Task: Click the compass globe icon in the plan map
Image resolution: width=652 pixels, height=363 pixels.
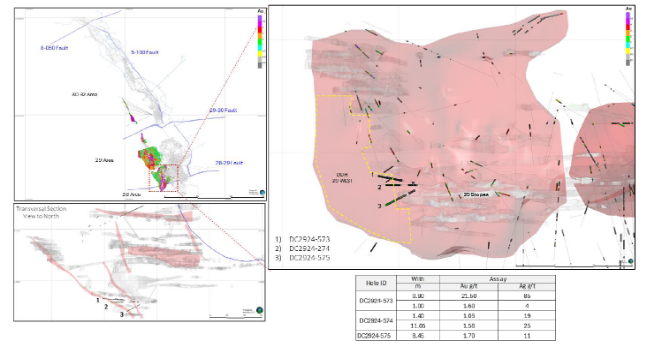Action: click(262, 193)
